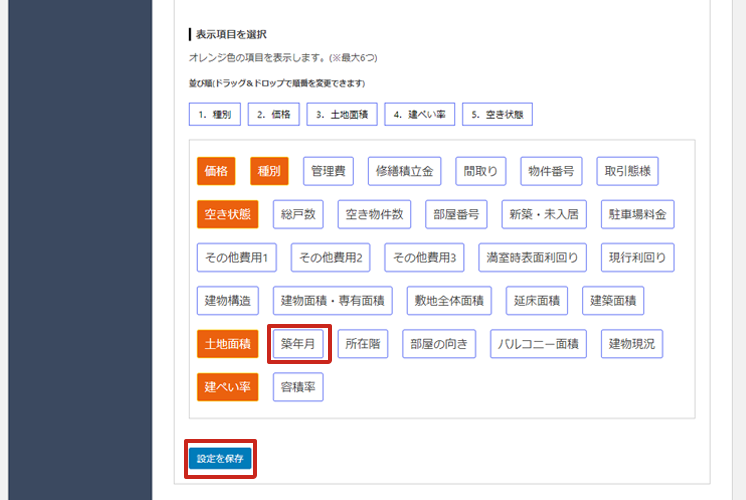Turn off the 空き状態 item
This screenshot has height=500, width=746.
click(227, 214)
